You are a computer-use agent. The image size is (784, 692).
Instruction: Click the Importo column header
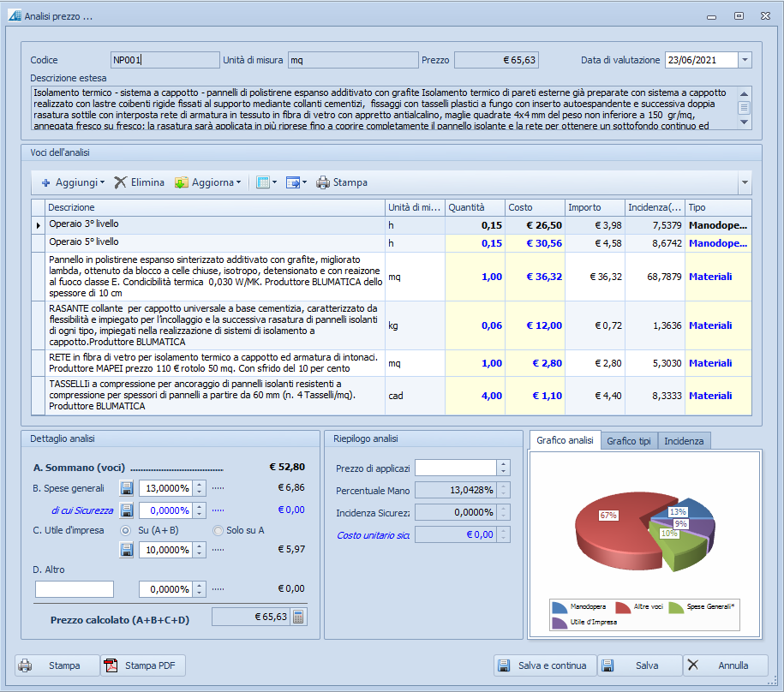click(x=595, y=207)
